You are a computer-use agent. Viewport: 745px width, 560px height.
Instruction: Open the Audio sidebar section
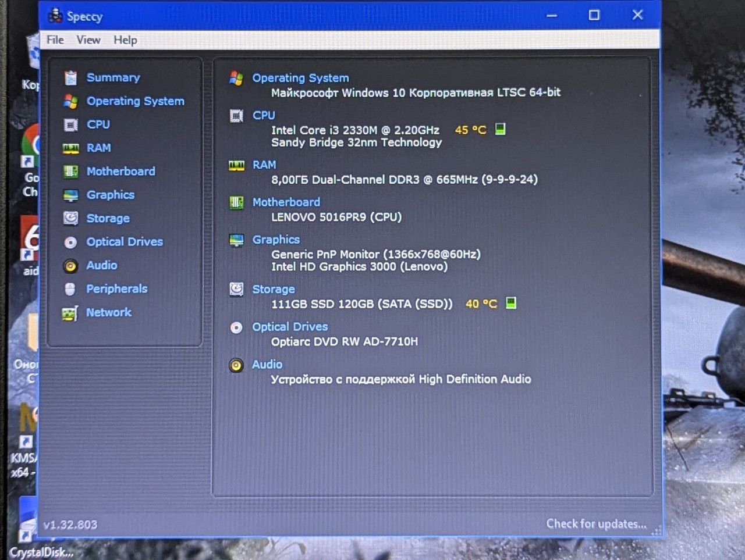click(101, 265)
